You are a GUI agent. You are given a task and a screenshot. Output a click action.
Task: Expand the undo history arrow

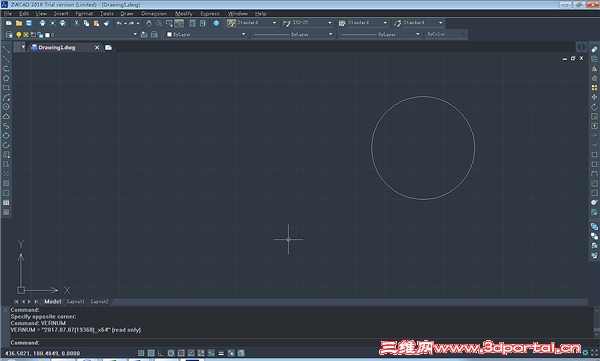(x=125, y=23)
